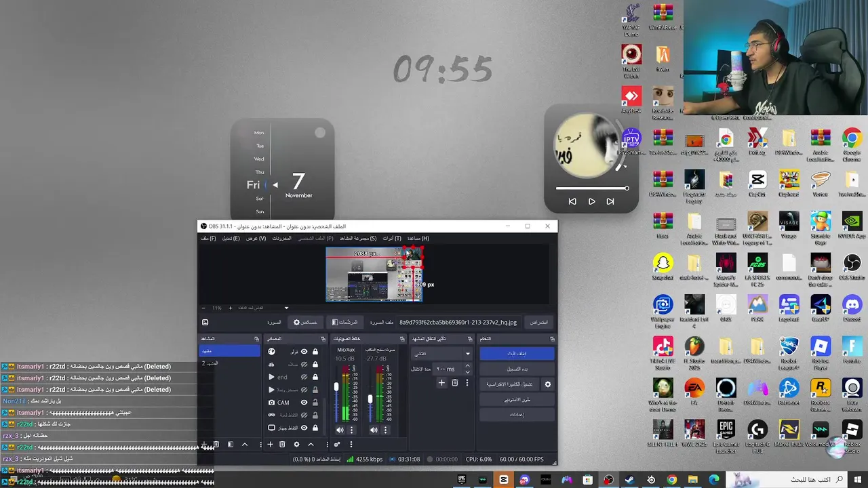Viewport: 868px width, 488px height.
Task: Click the start recording button
Action: tap(517, 369)
